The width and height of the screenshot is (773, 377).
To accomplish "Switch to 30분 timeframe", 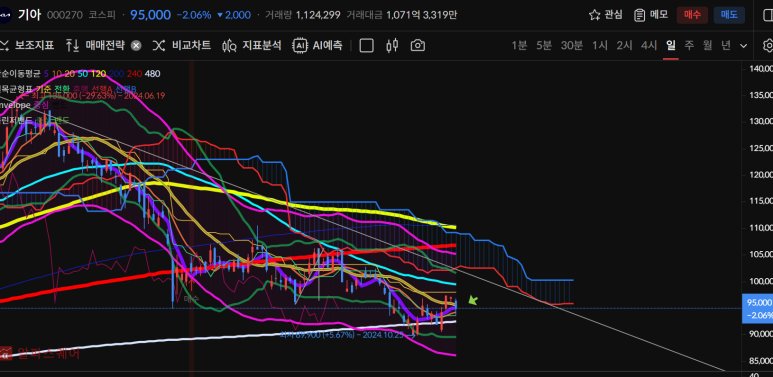I will 571,45.
